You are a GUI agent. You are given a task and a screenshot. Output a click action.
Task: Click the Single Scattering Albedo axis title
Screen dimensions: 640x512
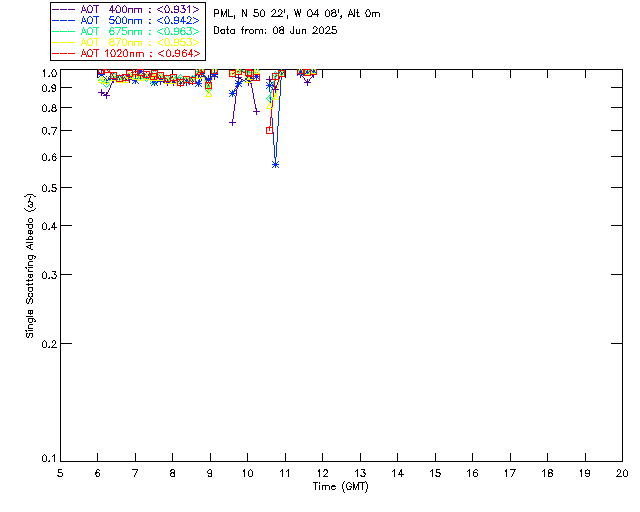[30, 266]
